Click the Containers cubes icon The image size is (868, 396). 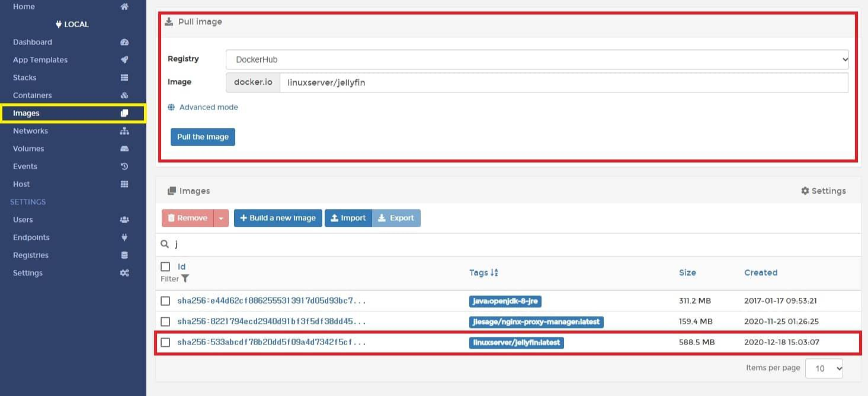pyautogui.click(x=124, y=95)
